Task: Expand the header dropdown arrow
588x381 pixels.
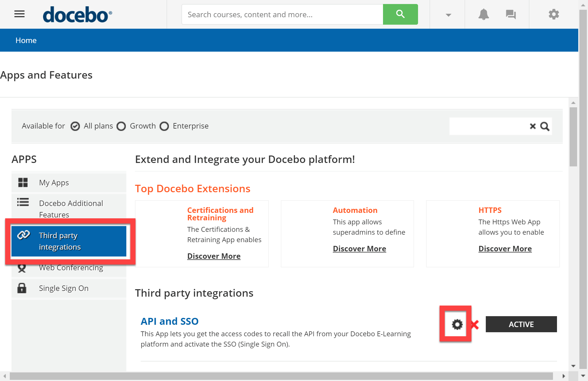Action: (448, 15)
